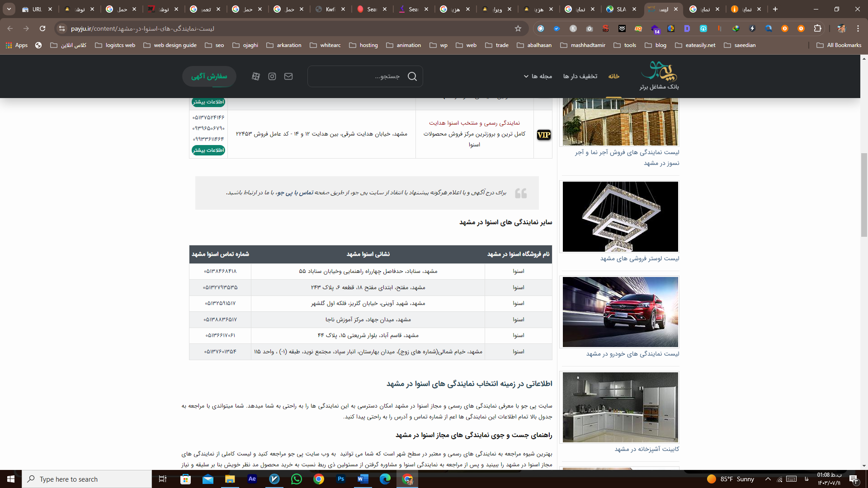The width and height of the screenshot is (868, 488).
Task: Click the page vertical scrollbar thumb
Action: click(864, 194)
